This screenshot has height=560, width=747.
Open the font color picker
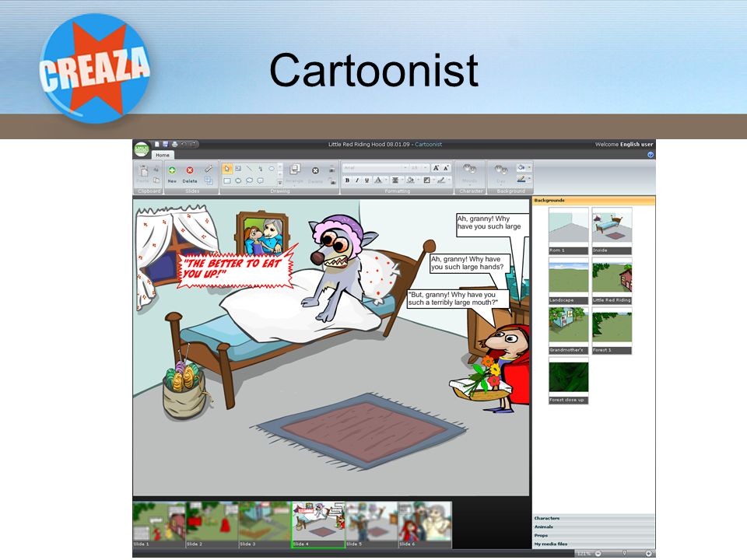[x=381, y=180]
